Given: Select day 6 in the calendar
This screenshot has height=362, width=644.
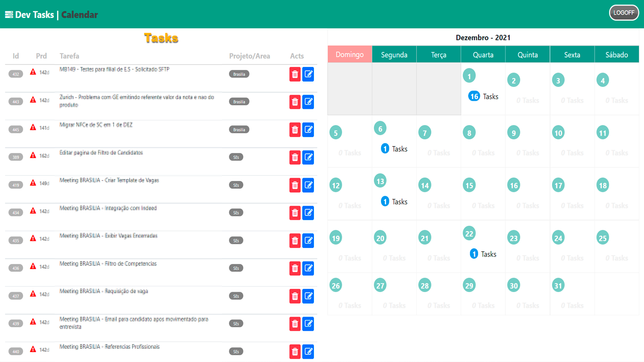Looking at the screenshot, I should tap(380, 128).
